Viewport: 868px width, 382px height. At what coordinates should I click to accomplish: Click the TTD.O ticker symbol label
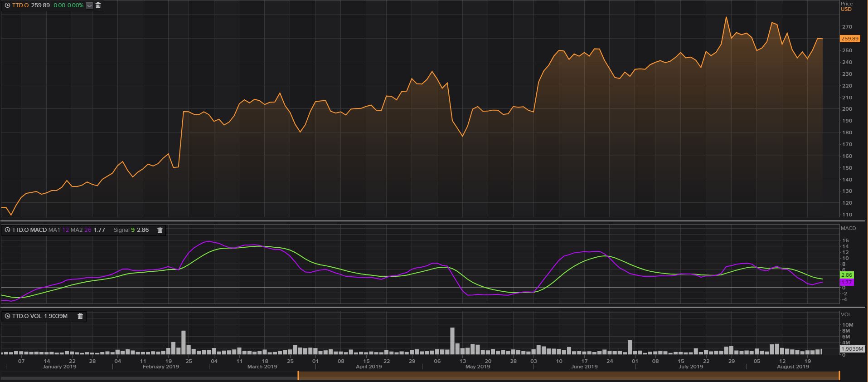click(21, 5)
